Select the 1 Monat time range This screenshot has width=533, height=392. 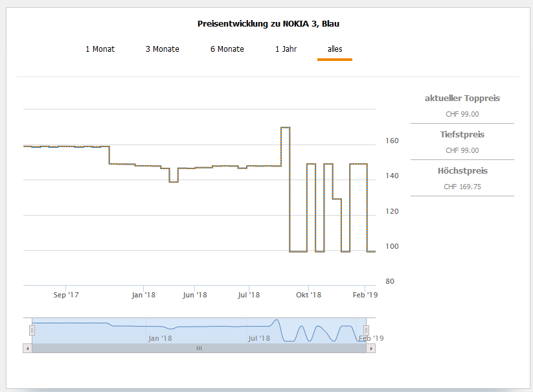click(x=100, y=49)
